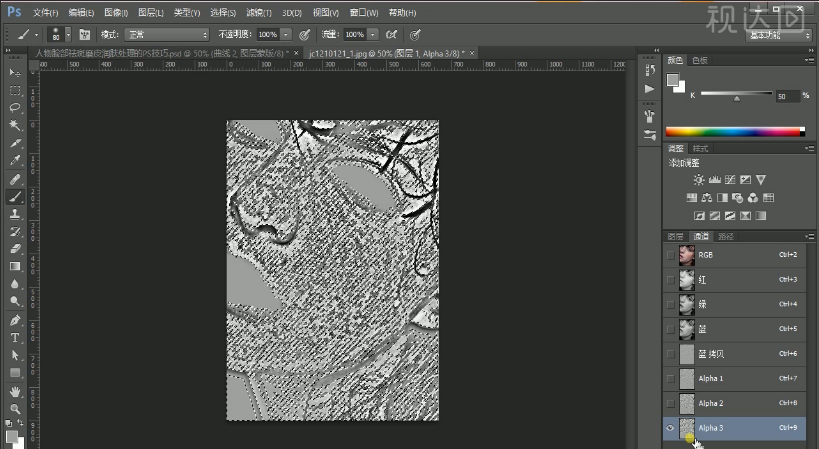Show the 红 channel
This screenshot has width=819, height=449.
(x=671, y=280)
